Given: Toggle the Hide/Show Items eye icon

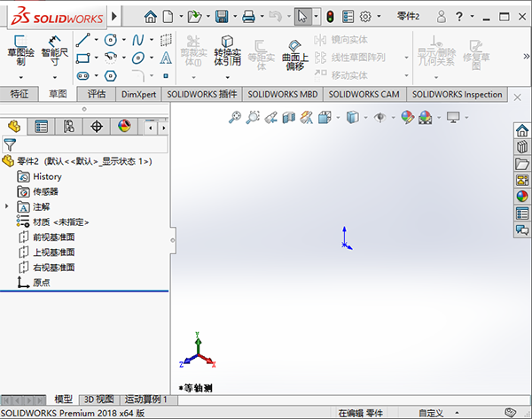Looking at the screenshot, I should click(380, 117).
